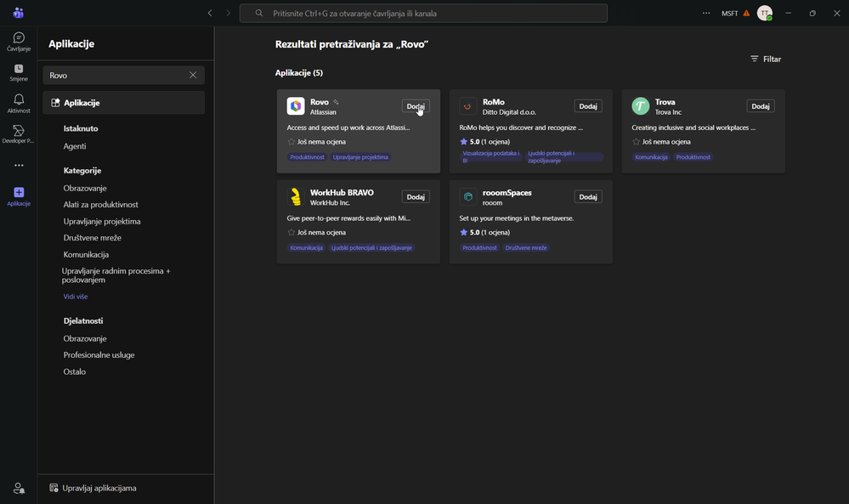Add WorkHub BRAVO with Dodaj
This screenshot has height=504, width=849.
(416, 197)
